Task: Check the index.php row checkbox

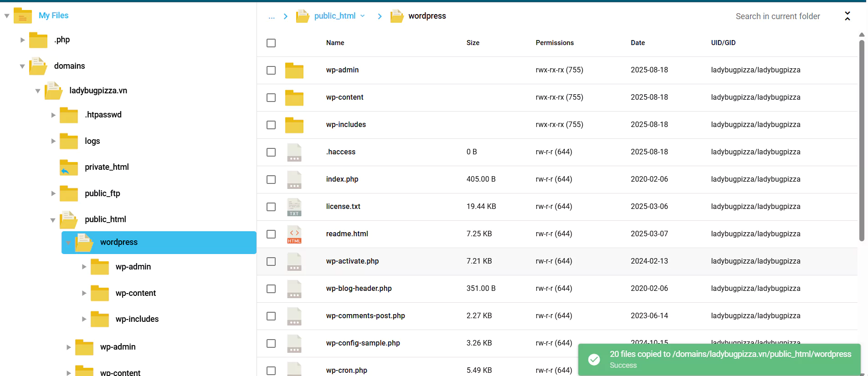Action: 271,179
